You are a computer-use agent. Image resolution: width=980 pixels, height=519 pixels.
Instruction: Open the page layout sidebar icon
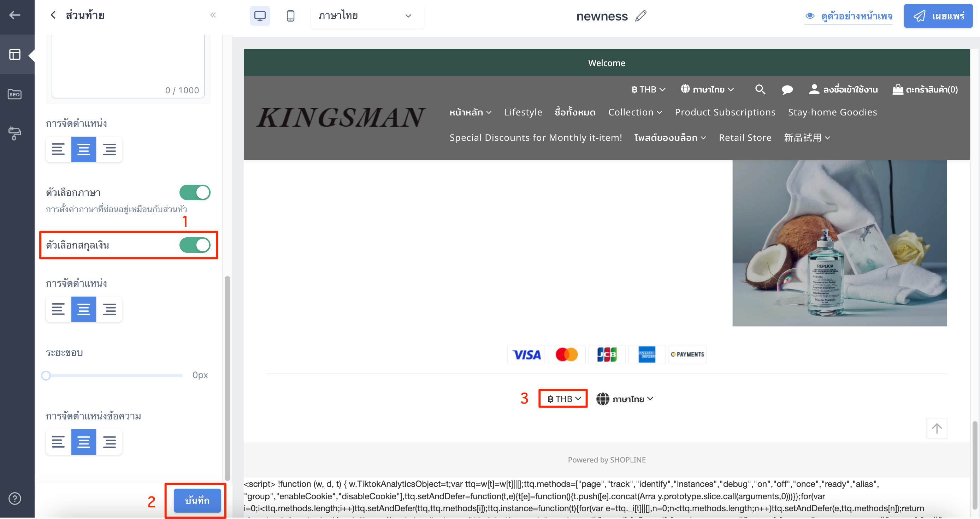coord(15,54)
